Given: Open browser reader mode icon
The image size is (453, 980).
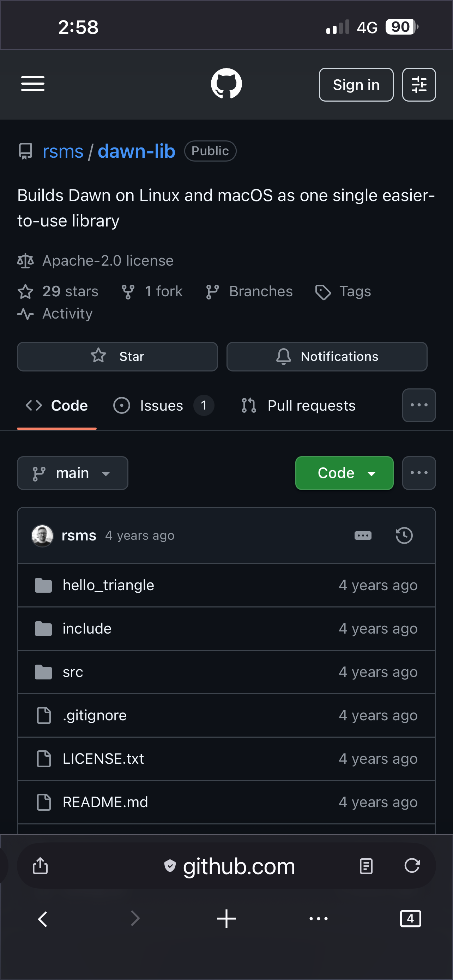Looking at the screenshot, I should click(366, 866).
